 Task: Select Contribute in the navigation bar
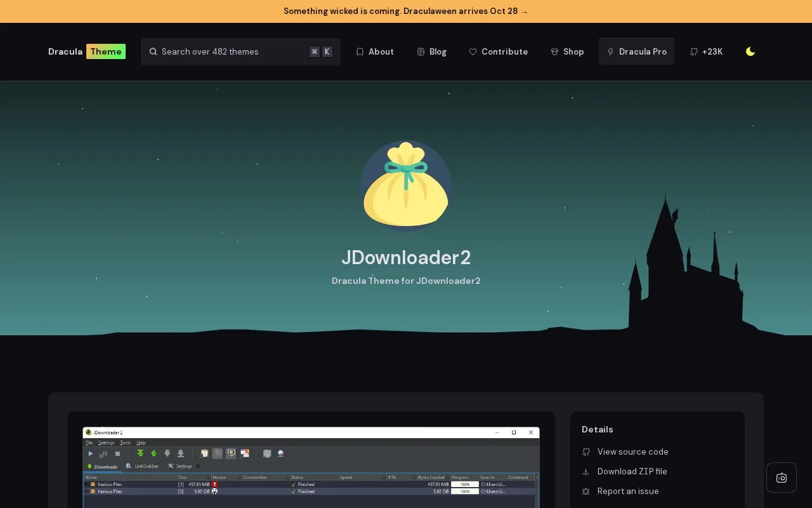tap(498, 51)
